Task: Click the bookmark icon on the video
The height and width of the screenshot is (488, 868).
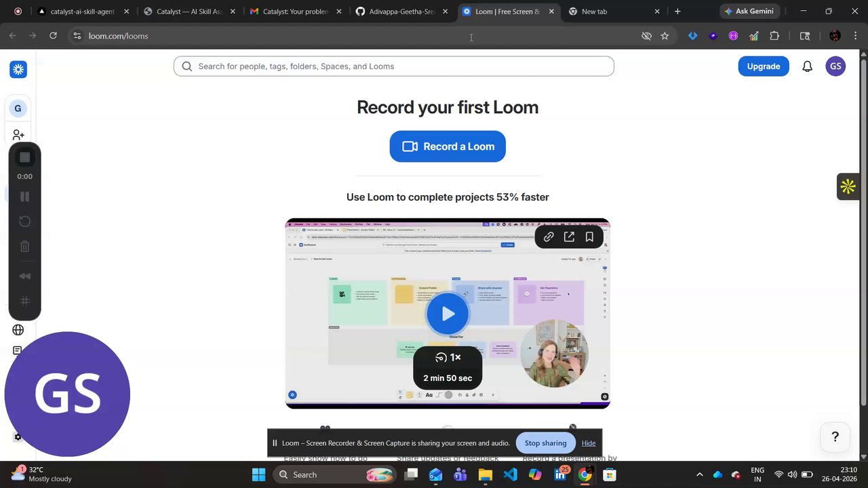Action: [589, 237]
